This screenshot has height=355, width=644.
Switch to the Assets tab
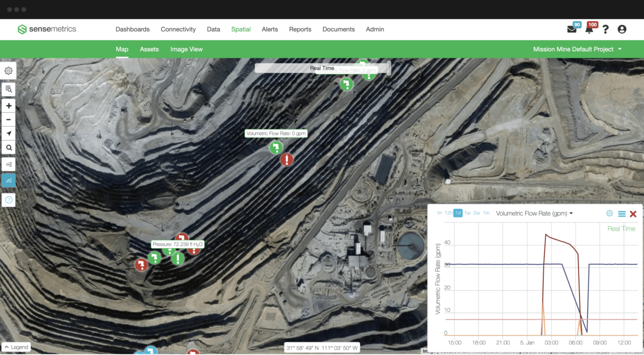(x=149, y=49)
